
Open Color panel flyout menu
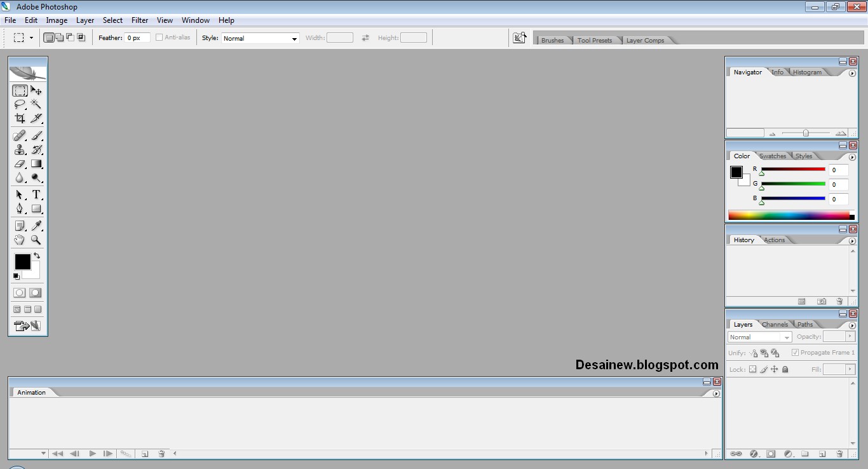point(852,157)
